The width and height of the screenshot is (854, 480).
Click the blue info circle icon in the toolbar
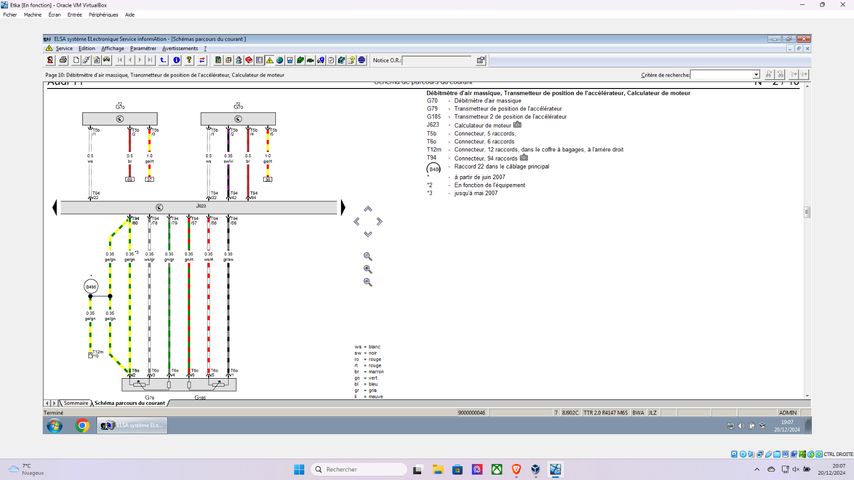(x=176, y=60)
